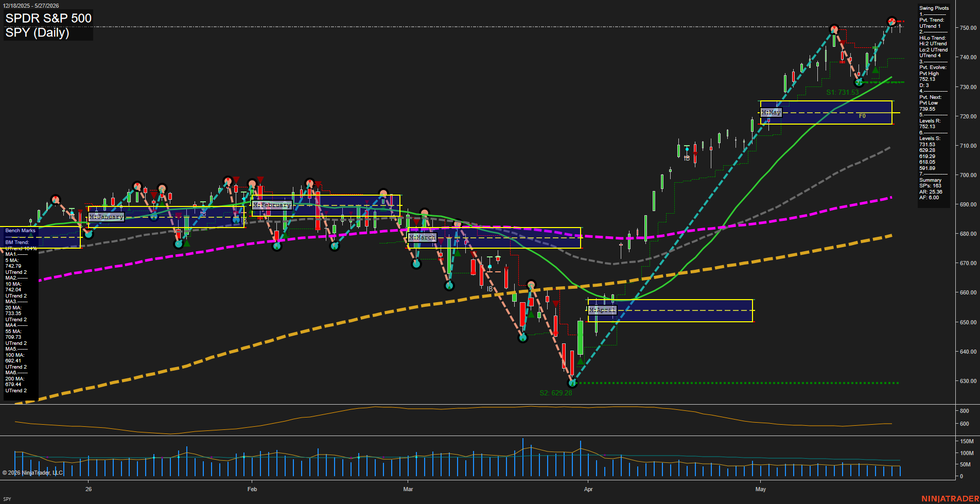This screenshot has height=504, width=980.
Task: Click the 700.00 price axis label
Action: pyautogui.click(x=968, y=175)
